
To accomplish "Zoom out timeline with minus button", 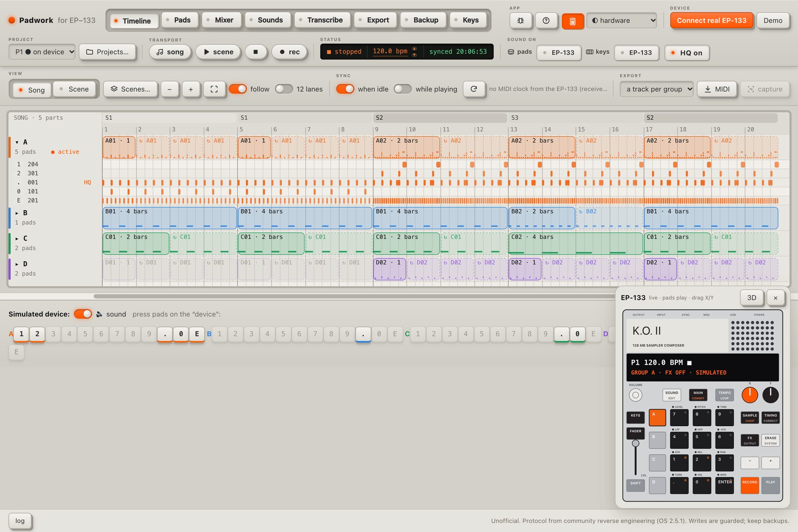I will (x=170, y=89).
